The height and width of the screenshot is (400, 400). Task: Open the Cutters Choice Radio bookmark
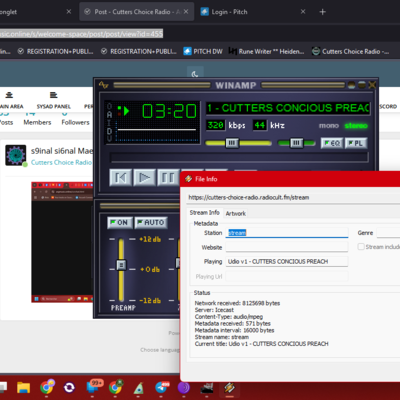(350, 51)
